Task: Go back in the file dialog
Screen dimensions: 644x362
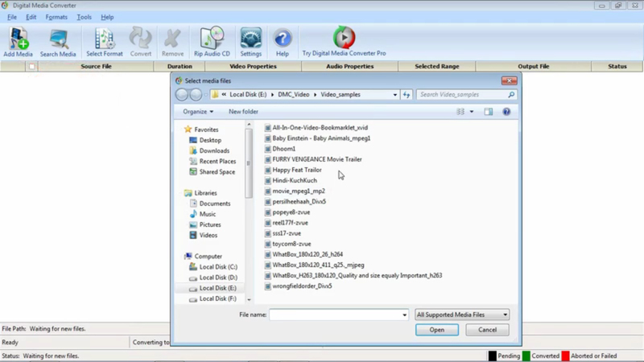Action: tap(182, 95)
